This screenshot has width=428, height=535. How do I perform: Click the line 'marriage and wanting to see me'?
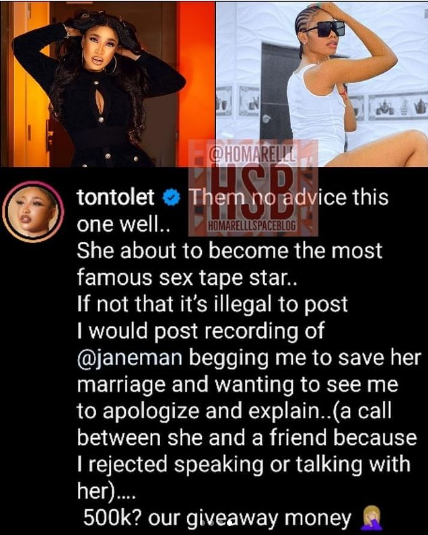(x=237, y=385)
